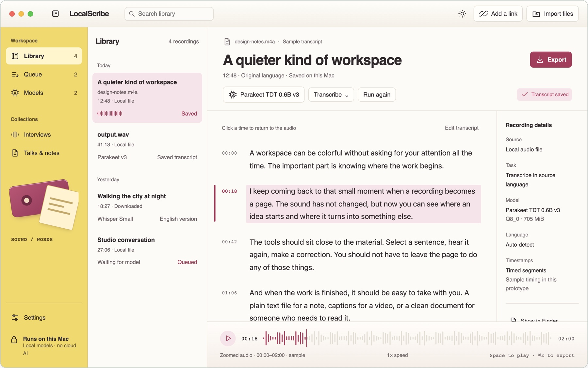588x368 pixels.
Task: Open the Queue workspace item
Action: coord(44,74)
